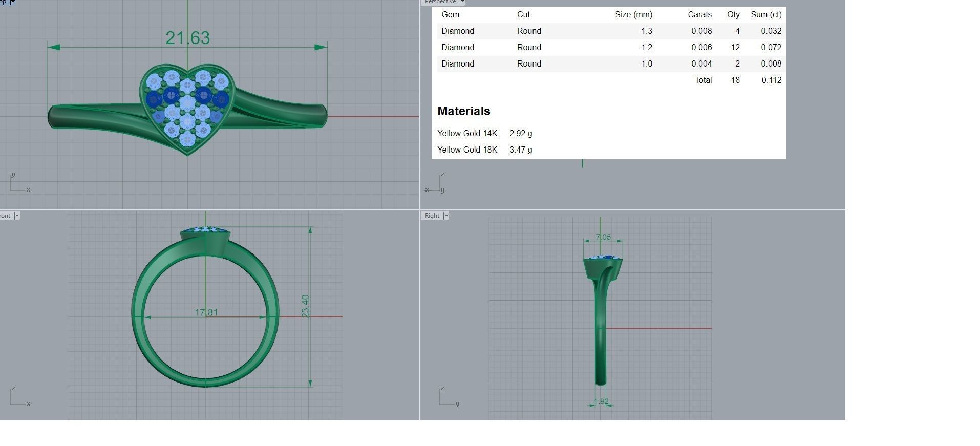Click Diamond in the 1.2 mm row
This screenshot has width=980, height=446.
click(458, 48)
